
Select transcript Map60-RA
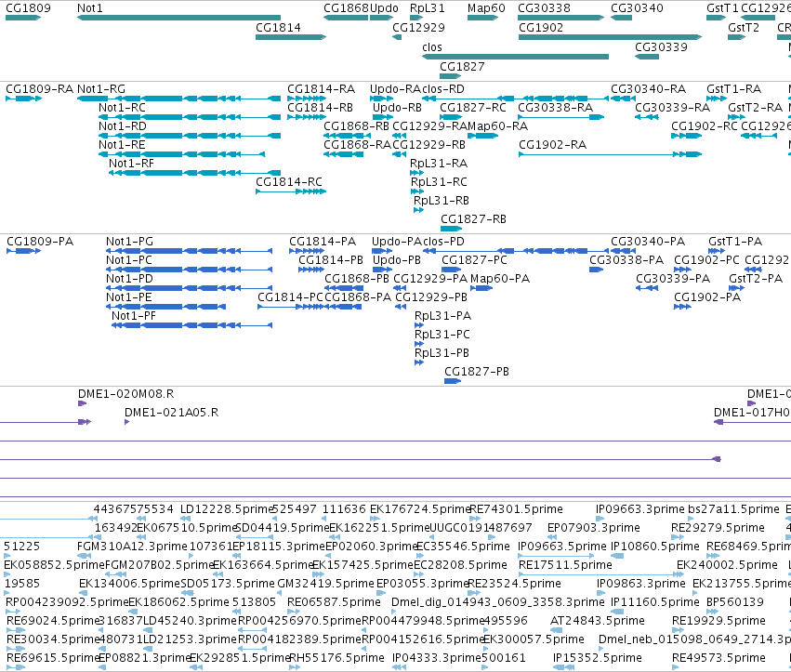pos(482,136)
